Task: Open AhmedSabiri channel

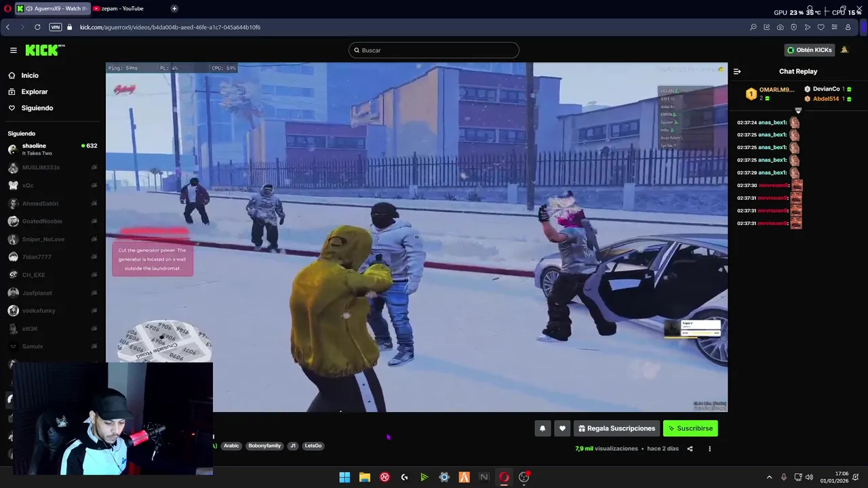Action: [52, 203]
